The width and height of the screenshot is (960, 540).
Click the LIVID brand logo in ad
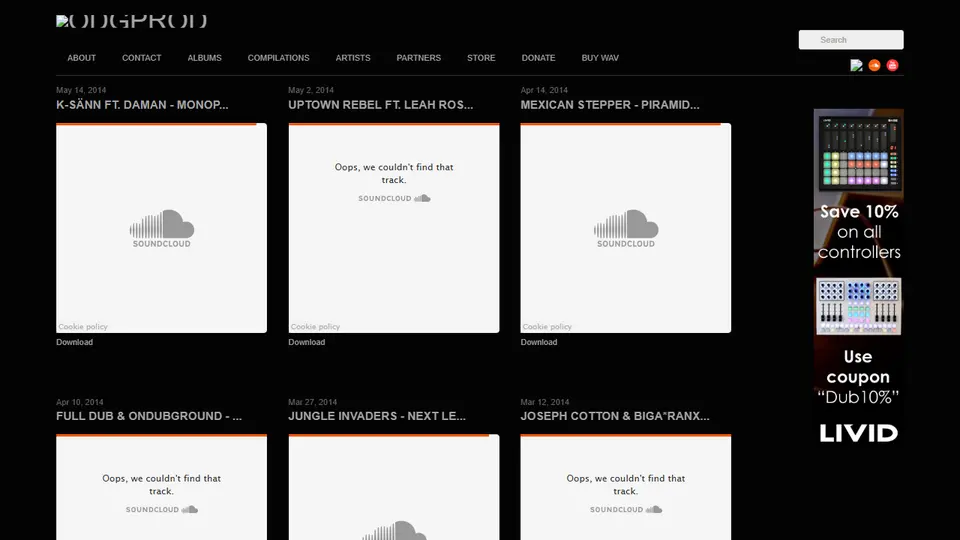pyautogui.click(x=859, y=433)
